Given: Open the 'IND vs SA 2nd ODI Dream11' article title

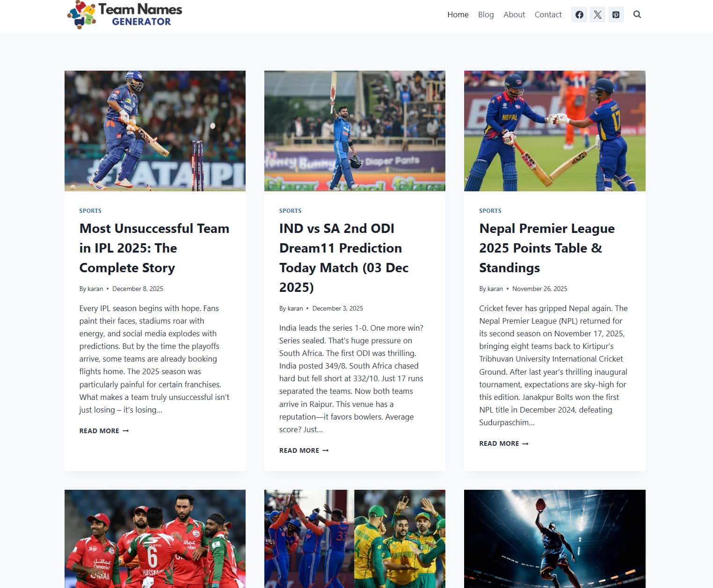Looking at the screenshot, I should [x=344, y=258].
